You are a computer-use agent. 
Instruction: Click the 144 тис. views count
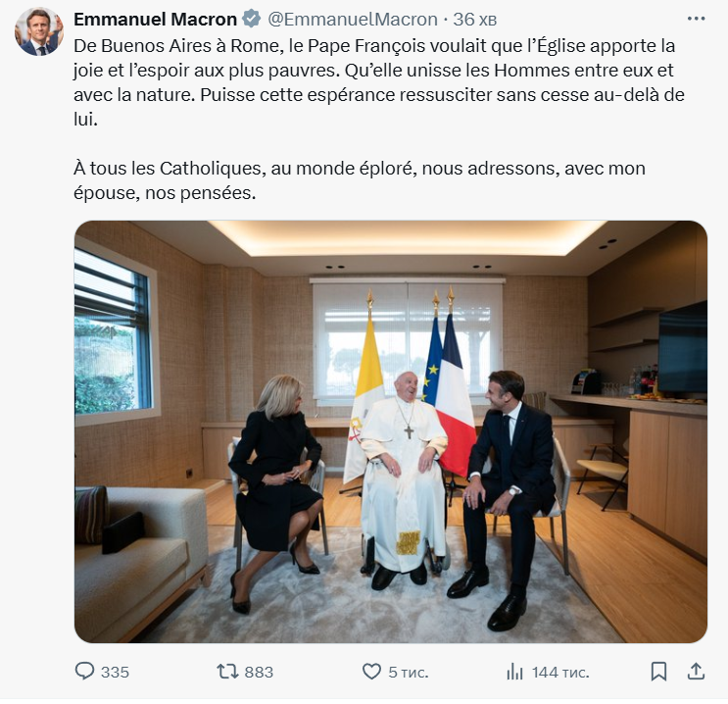pos(560,672)
